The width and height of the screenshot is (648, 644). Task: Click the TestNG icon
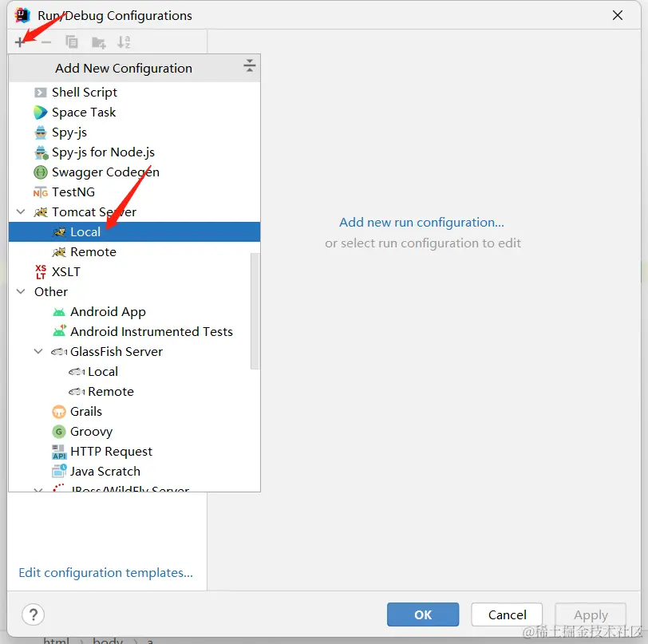click(40, 192)
